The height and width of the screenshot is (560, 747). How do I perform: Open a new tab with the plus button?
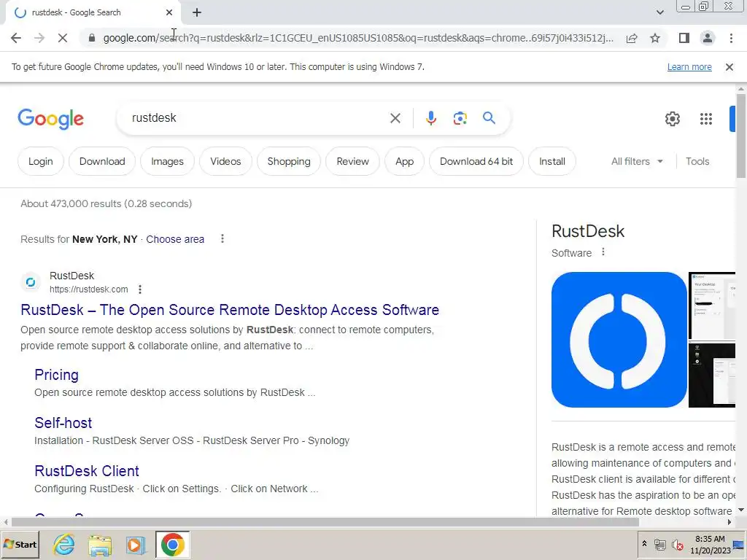click(197, 12)
